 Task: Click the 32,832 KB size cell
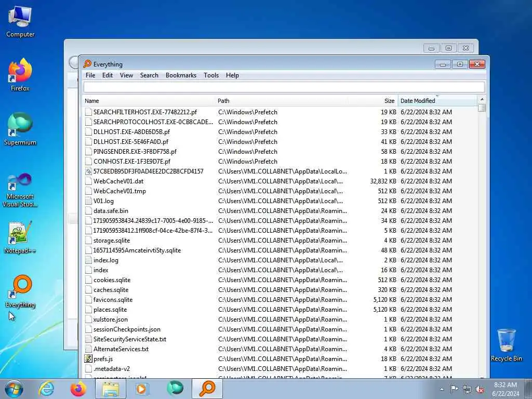[383, 181]
